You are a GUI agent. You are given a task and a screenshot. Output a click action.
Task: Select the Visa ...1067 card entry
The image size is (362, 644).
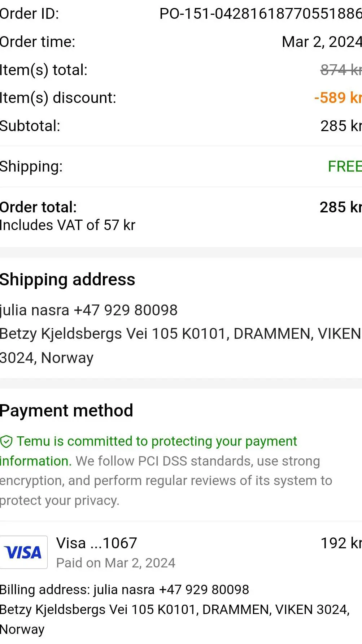[x=97, y=543]
